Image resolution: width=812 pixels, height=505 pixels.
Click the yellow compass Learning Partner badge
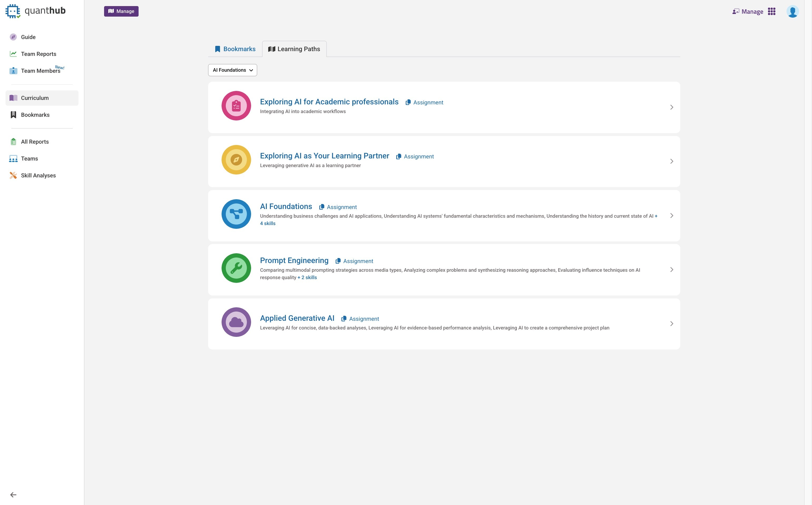click(236, 160)
